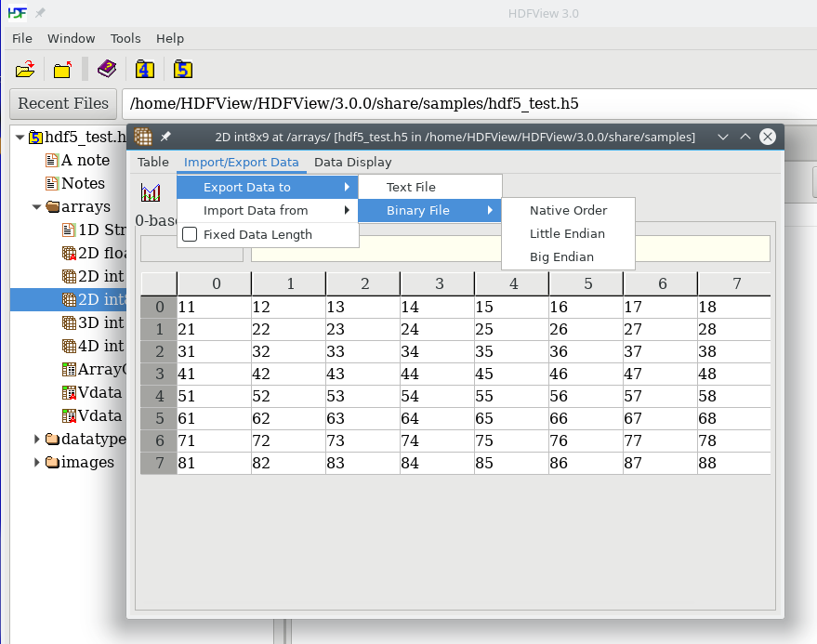Click the 2D float dataset icon
Image resolution: width=817 pixels, height=644 pixels.
pyautogui.click(x=70, y=253)
